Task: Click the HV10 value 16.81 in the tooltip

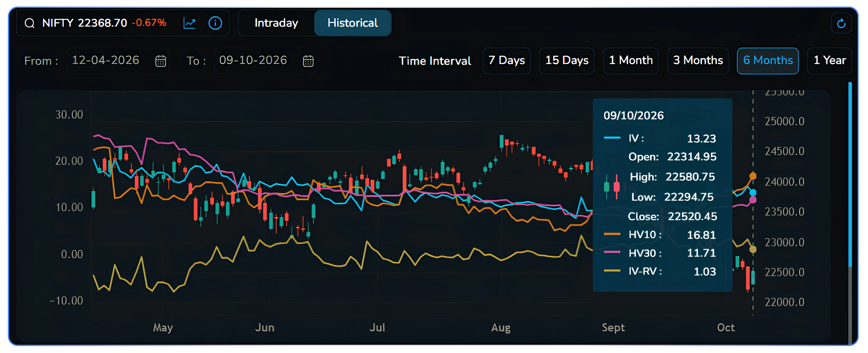Action: coord(701,235)
